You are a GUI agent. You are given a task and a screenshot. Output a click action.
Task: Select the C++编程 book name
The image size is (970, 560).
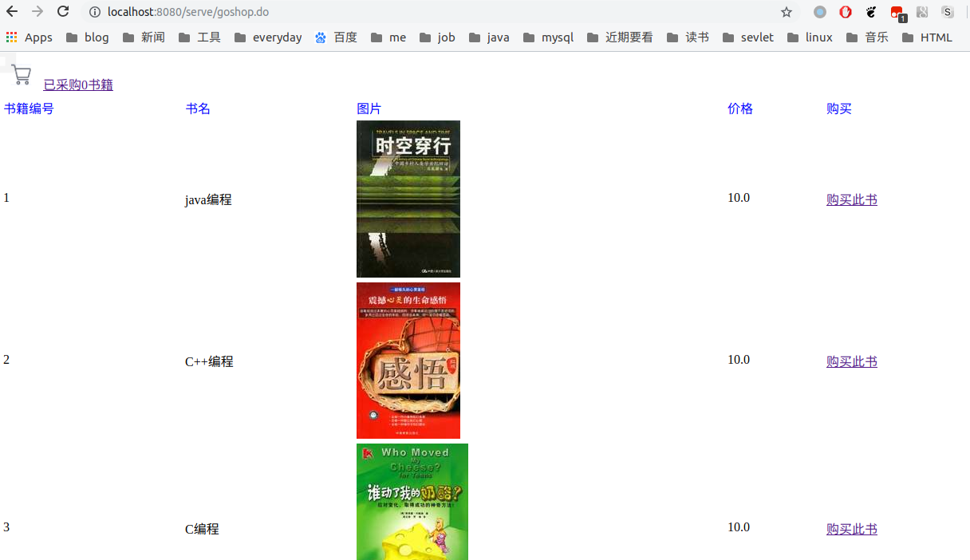(x=209, y=361)
